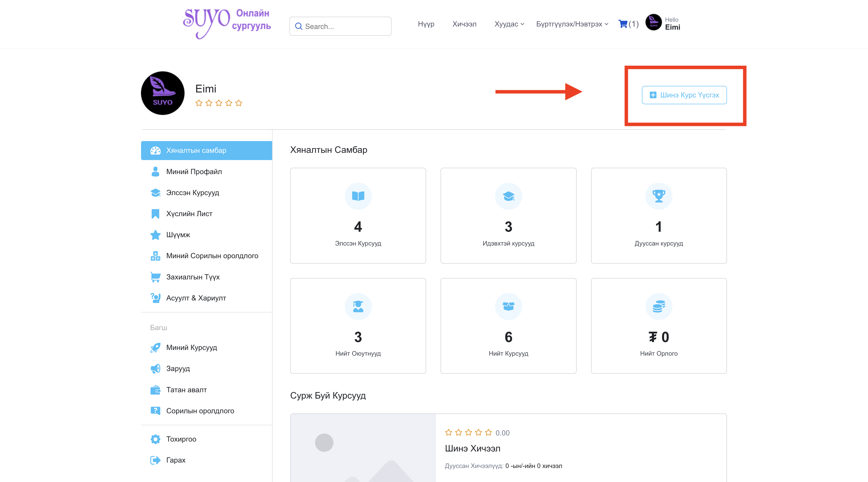
Task: Click Асуулт & Хариулт sidebar label
Action: (196, 298)
